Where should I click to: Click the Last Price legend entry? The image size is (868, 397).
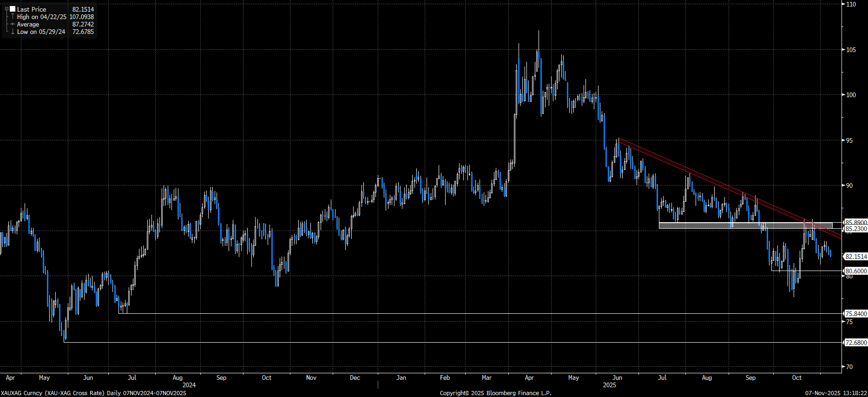click(32, 9)
